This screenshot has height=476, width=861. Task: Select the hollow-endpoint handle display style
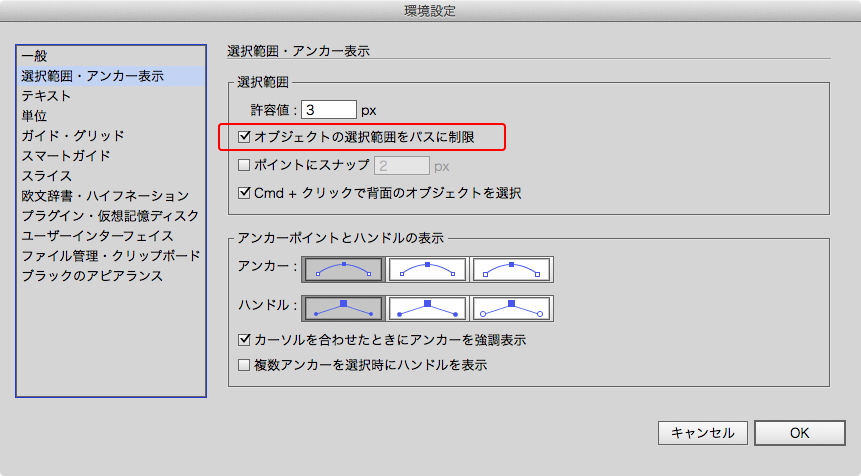(511, 306)
